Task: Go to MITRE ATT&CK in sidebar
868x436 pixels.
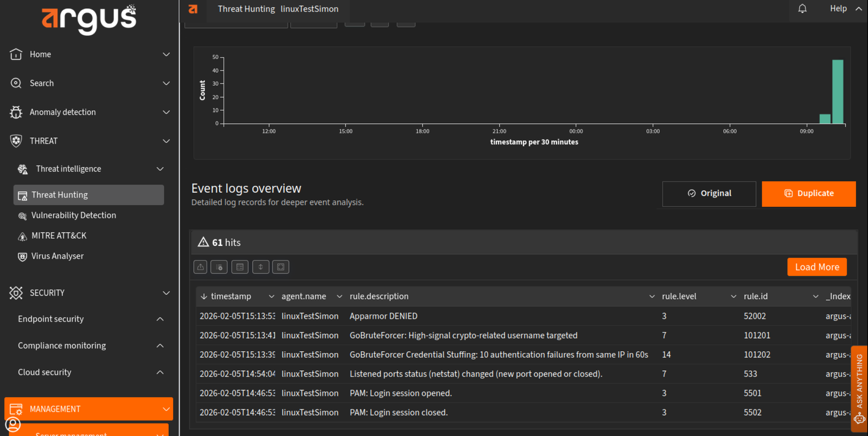Action: 59,236
